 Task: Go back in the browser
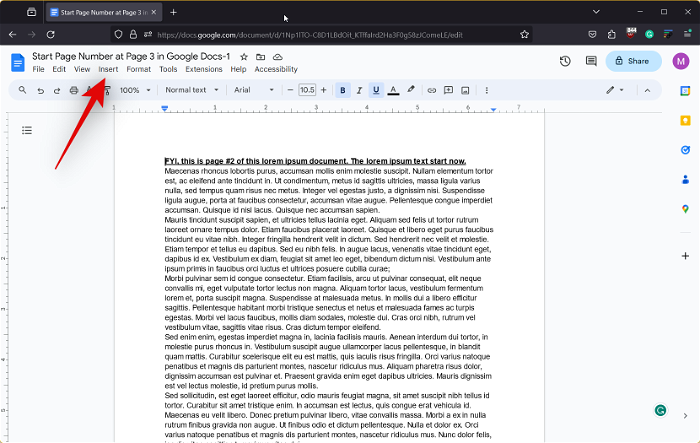pos(12,34)
